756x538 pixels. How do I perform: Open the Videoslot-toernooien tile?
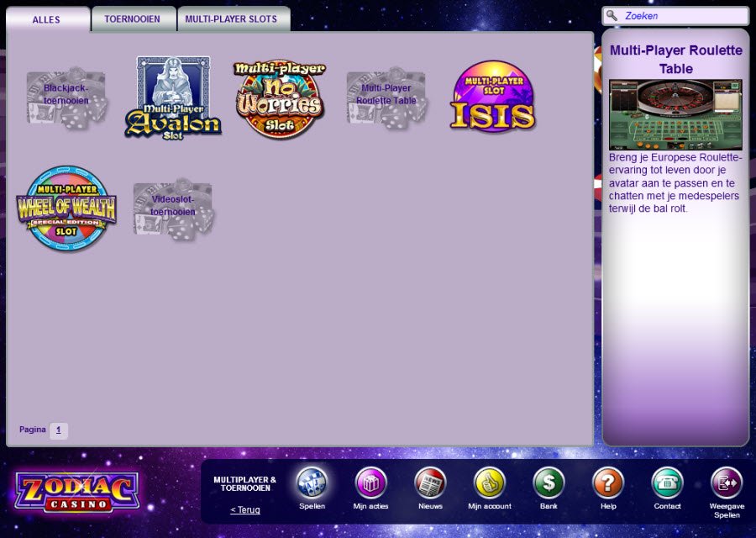[x=173, y=209]
